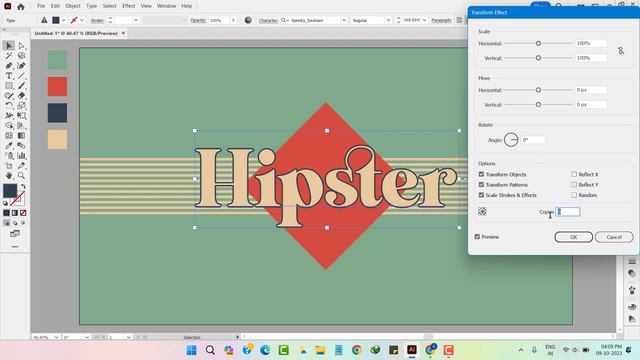
Task: Click Scale Horizontal slider handle
Action: pyautogui.click(x=538, y=43)
